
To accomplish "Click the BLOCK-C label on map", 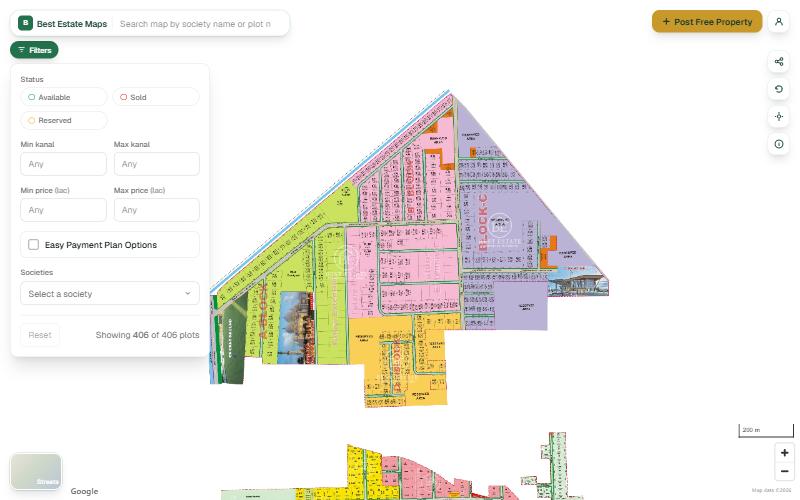I will click(x=483, y=221).
